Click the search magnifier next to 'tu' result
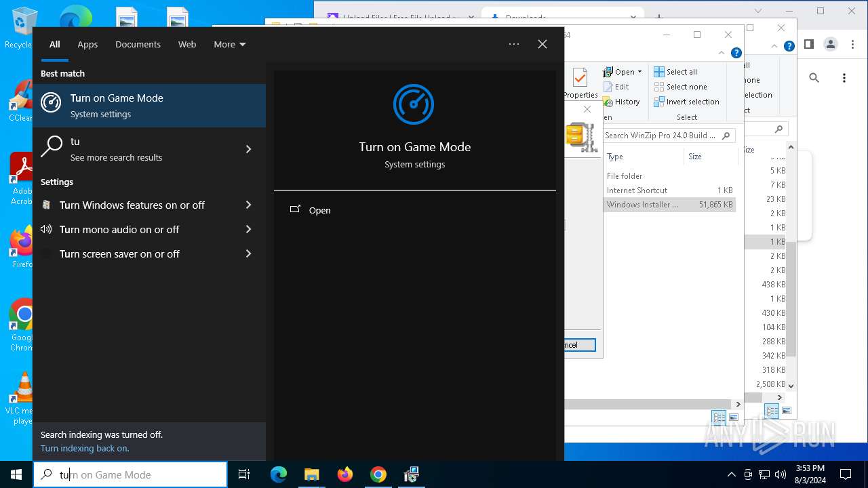The height and width of the screenshot is (488, 868). coord(52,146)
